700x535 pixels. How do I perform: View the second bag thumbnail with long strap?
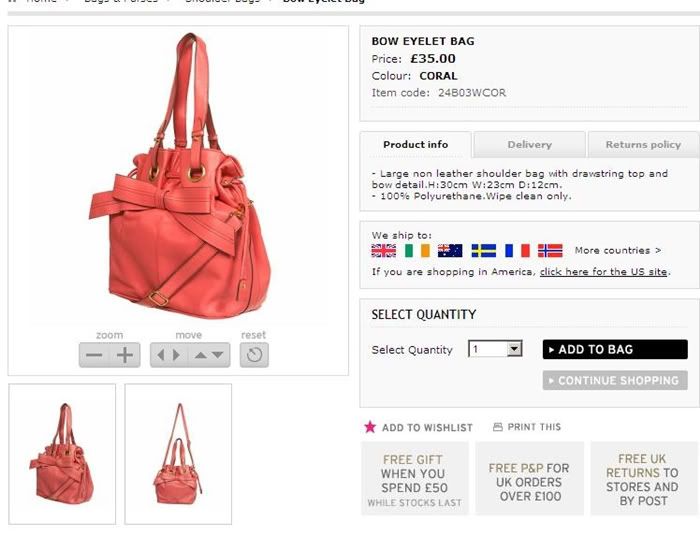[178, 454]
